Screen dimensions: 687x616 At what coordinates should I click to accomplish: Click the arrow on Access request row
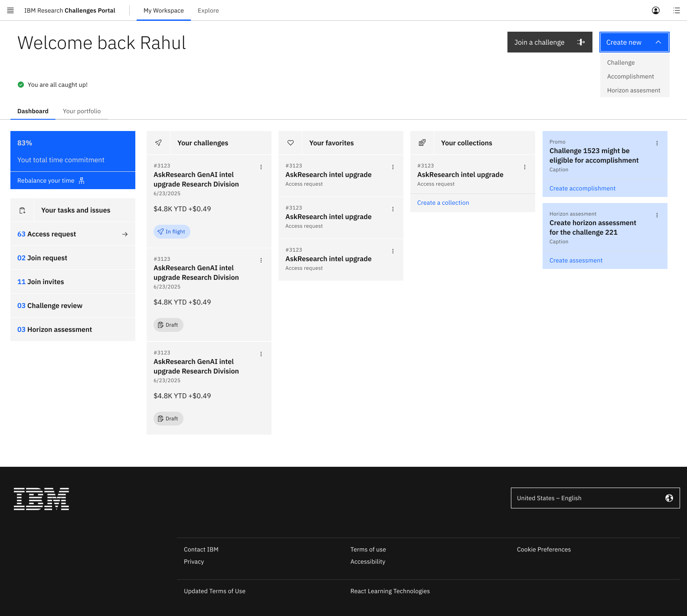[125, 234]
